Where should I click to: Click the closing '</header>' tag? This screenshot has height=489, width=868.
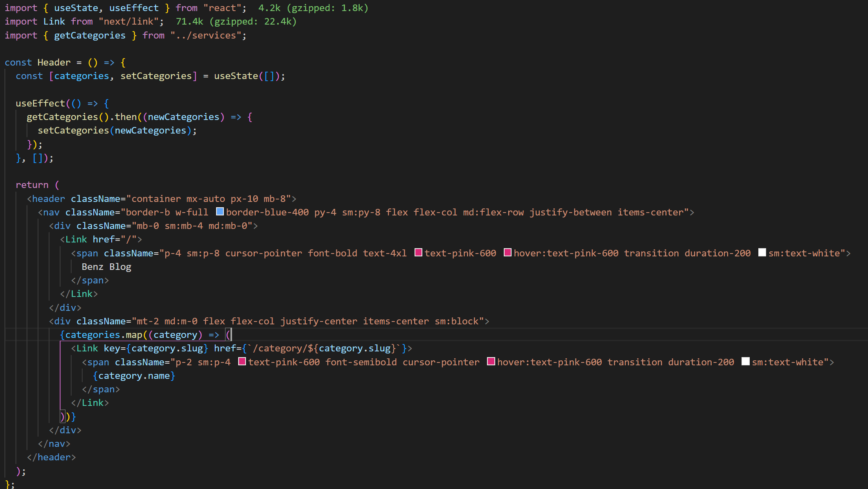pos(51,457)
